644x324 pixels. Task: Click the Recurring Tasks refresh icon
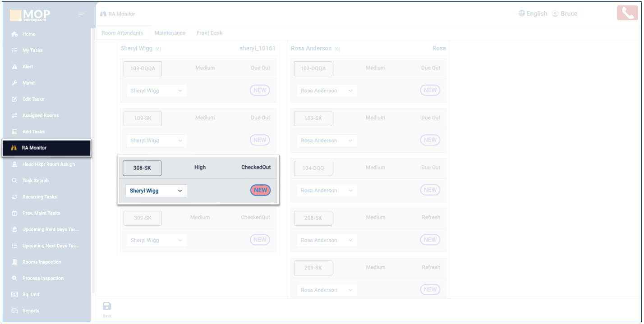tap(14, 197)
